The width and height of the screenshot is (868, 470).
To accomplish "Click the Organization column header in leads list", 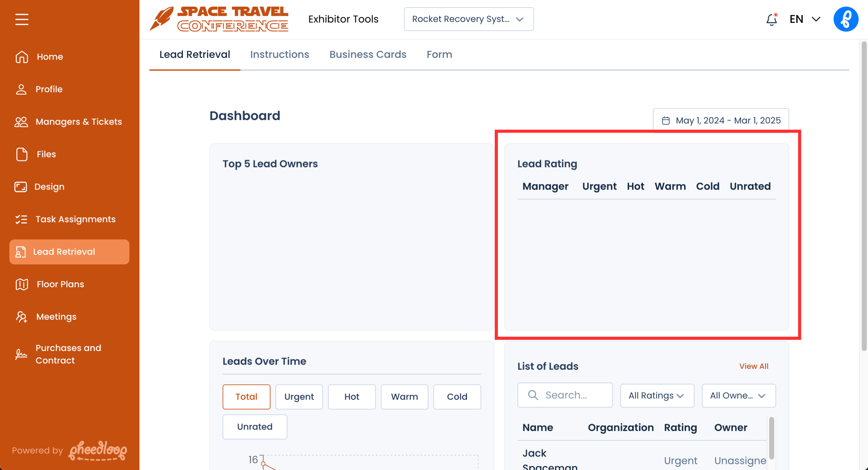I will [x=621, y=427].
